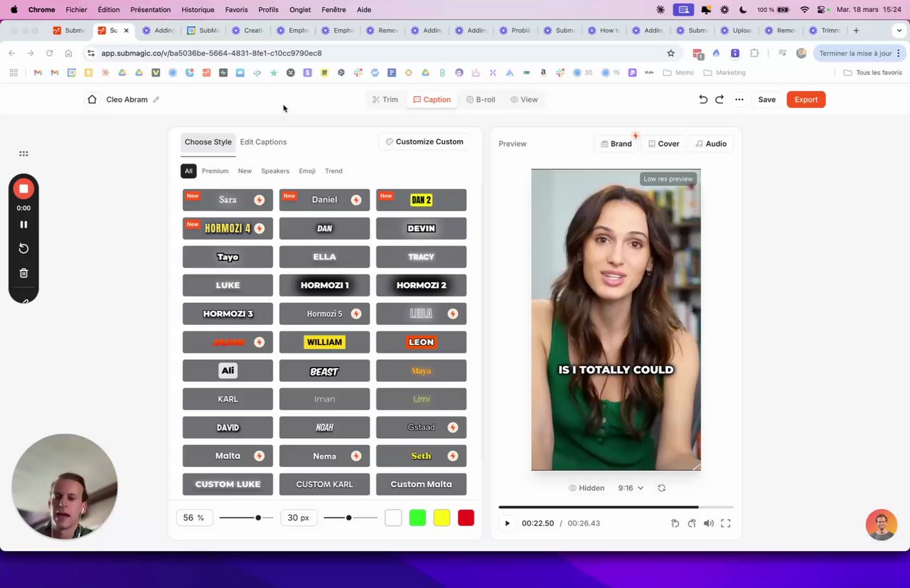Open a new browser tab
The image size is (910, 588).
pos(856,31)
